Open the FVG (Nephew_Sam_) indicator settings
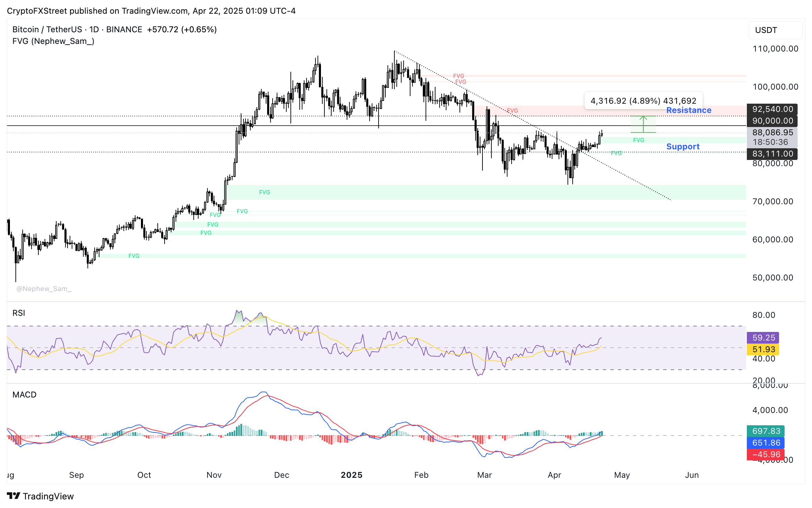812x508 pixels. 53,41
